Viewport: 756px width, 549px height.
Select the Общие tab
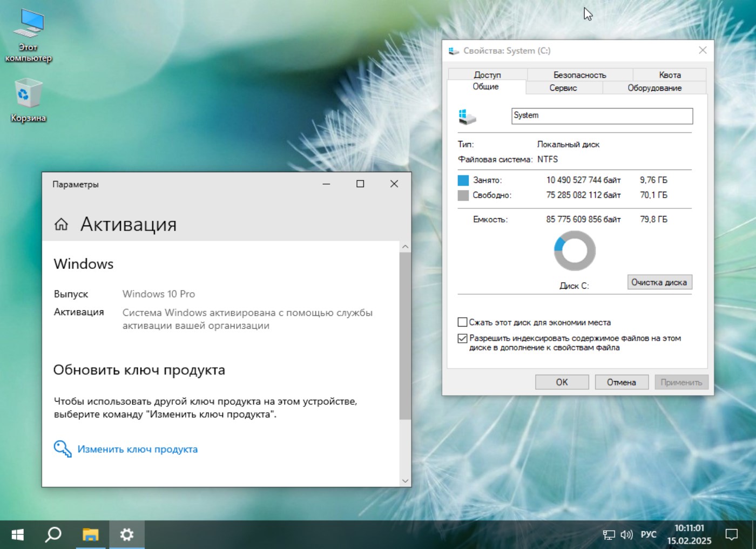(x=486, y=86)
